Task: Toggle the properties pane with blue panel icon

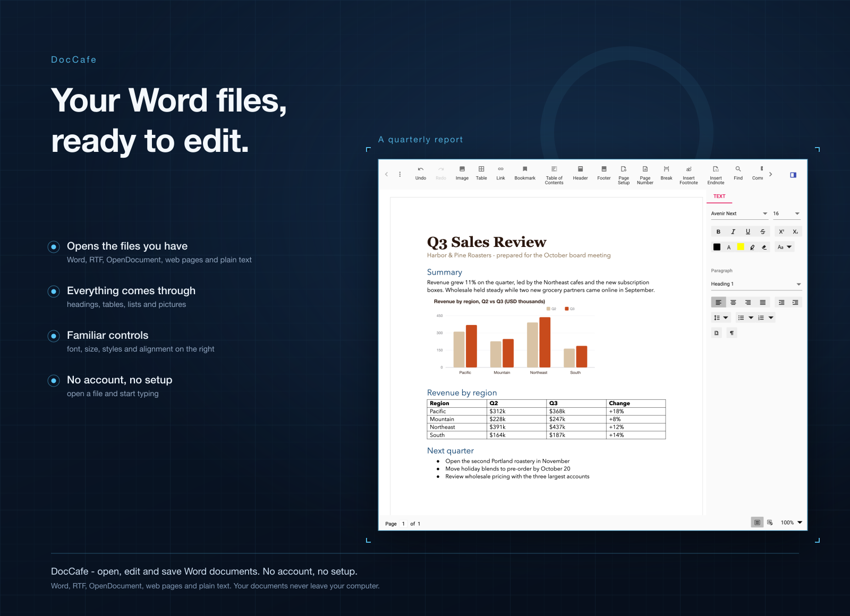Action: point(793,175)
